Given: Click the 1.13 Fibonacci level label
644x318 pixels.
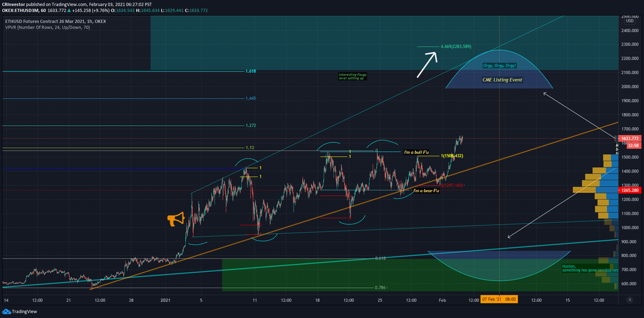Looking at the screenshot, I should 250,148.
